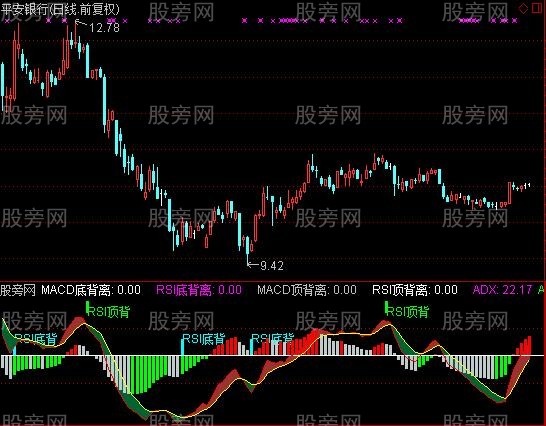Click the ADX: 22.17 readout
This screenshot has height=426, width=546.
pyautogui.click(x=502, y=290)
